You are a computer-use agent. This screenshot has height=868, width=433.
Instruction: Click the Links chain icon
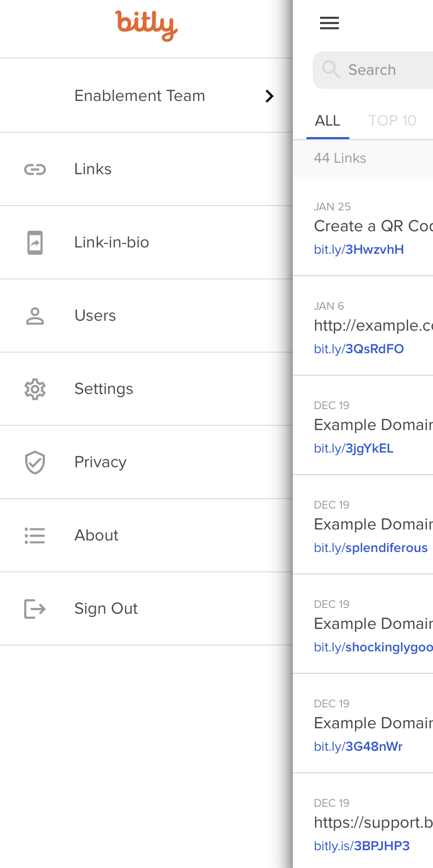coord(35,170)
